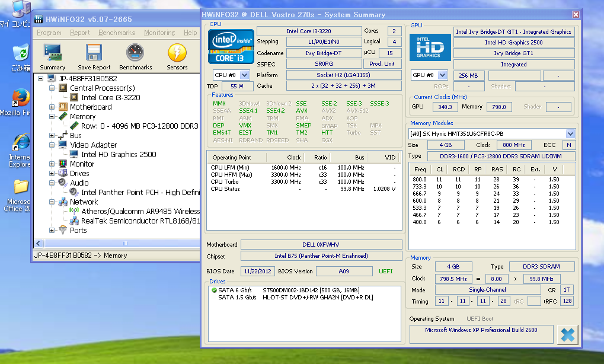Click the Bus tree icon
Screen dimensions: 604x364
pos(63,135)
